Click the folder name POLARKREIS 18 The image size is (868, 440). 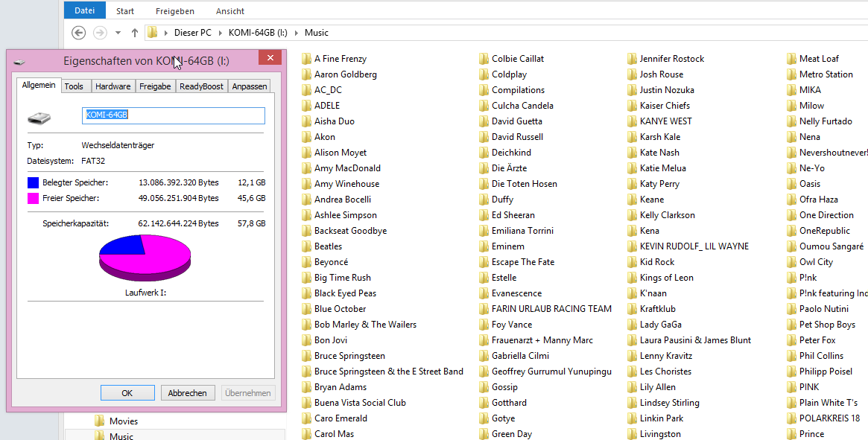(x=830, y=418)
